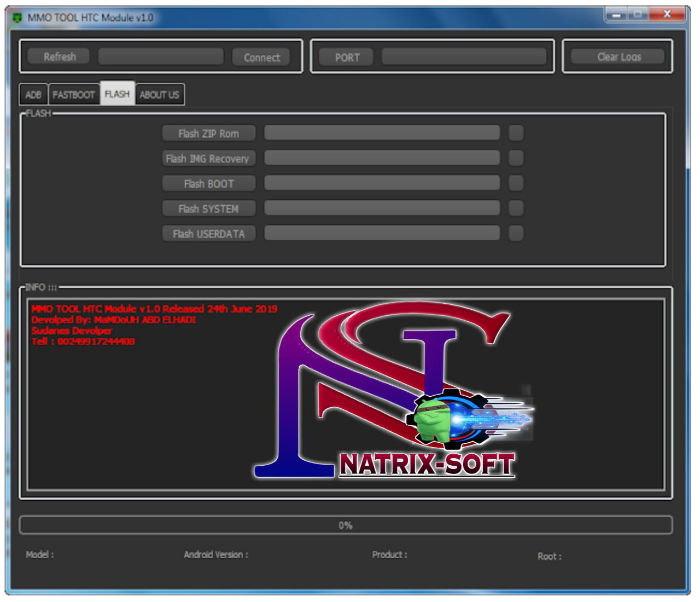
Task: Click the small browse button for Flash BOOT
Action: (516, 183)
